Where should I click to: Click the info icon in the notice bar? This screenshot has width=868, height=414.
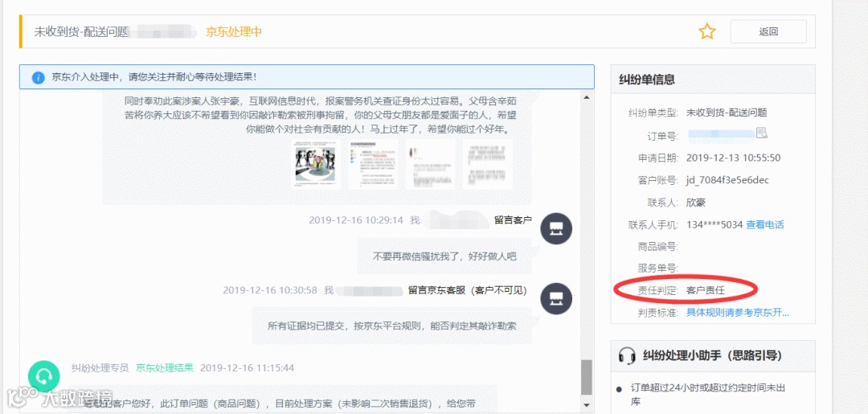tap(38, 77)
